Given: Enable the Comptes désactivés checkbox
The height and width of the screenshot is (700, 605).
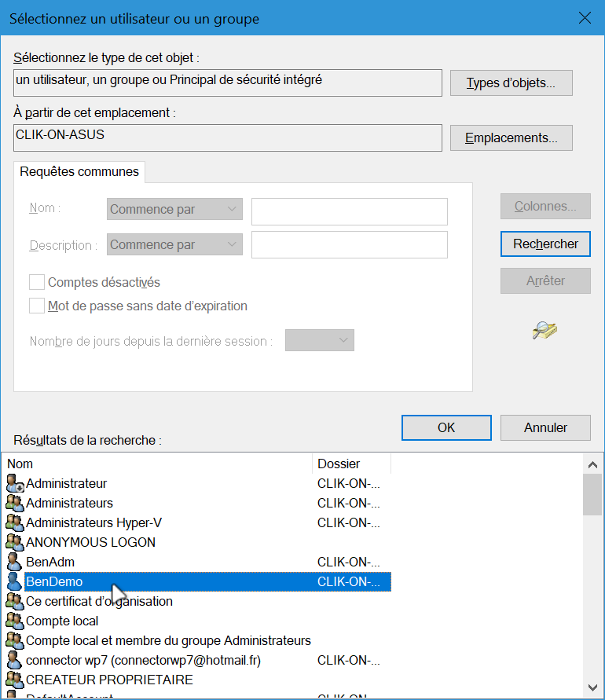Looking at the screenshot, I should (37, 282).
